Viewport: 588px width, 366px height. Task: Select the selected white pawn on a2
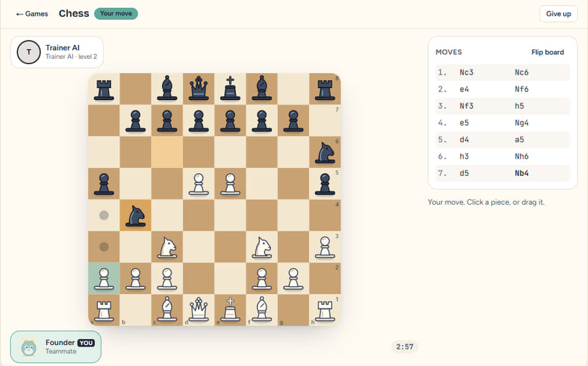coord(104,278)
